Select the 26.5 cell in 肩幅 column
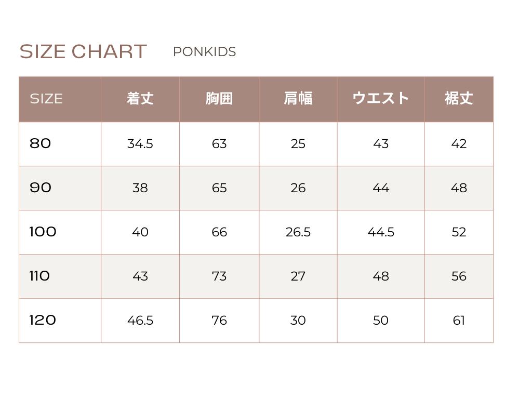This screenshot has width=532, height=399. (298, 232)
